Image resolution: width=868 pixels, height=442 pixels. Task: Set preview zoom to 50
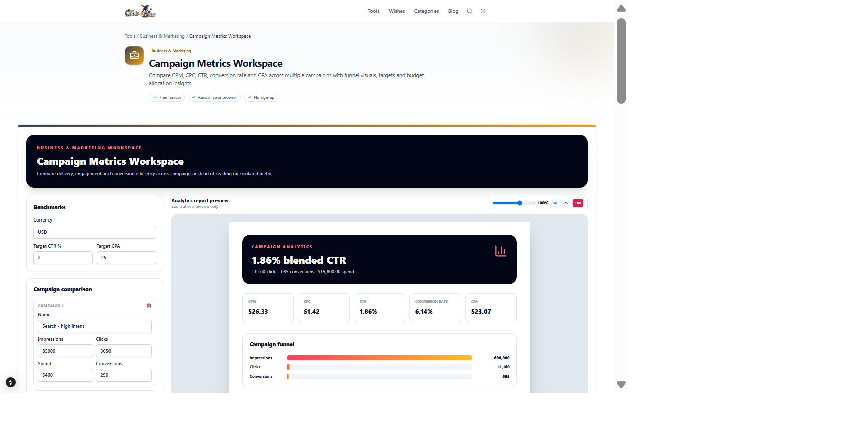[x=555, y=203]
